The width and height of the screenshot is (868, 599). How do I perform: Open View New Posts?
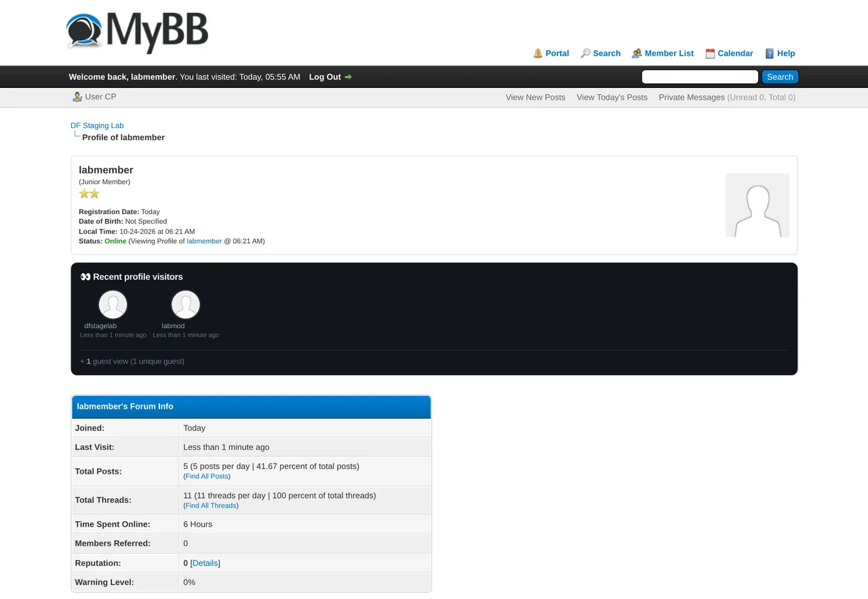click(535, 98)
